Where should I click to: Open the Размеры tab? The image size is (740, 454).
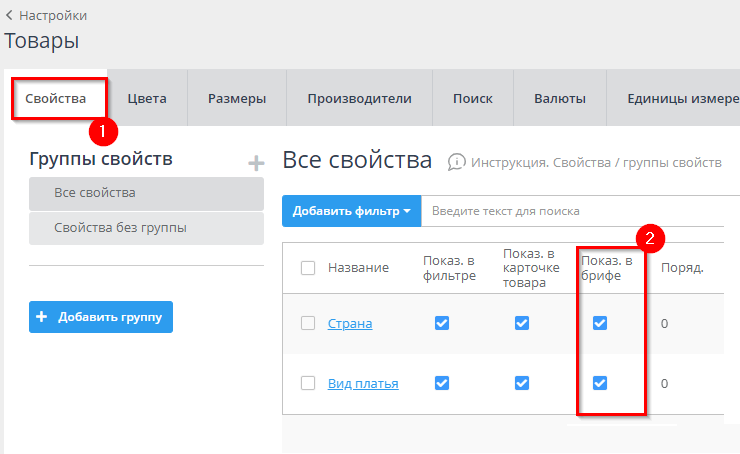tap(237, 98)
